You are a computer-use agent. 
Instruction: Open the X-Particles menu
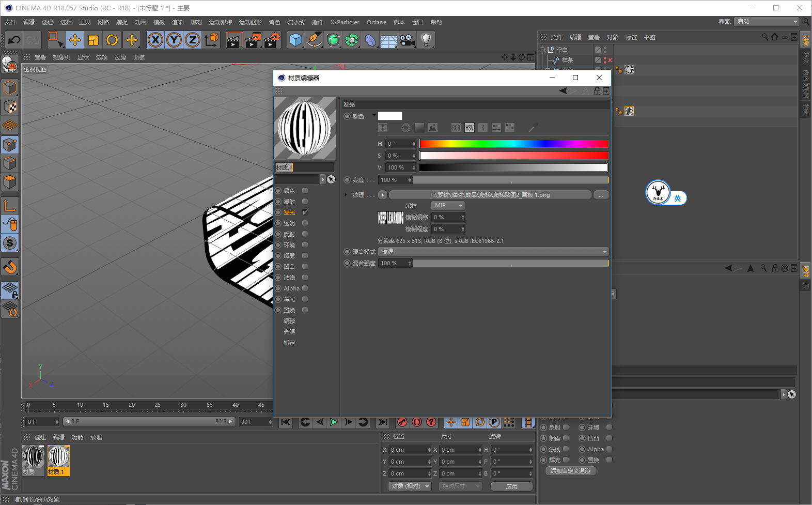coord(345,22)
